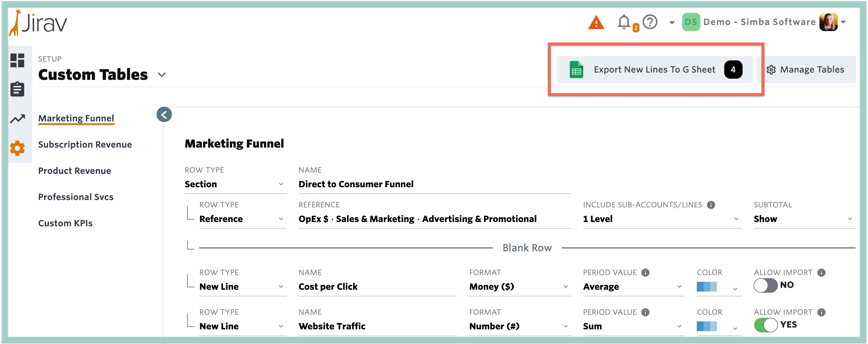This screenshot has width=868, height=344.
Task: Collapse the tables list with arrow button
Action: [164, 115]
